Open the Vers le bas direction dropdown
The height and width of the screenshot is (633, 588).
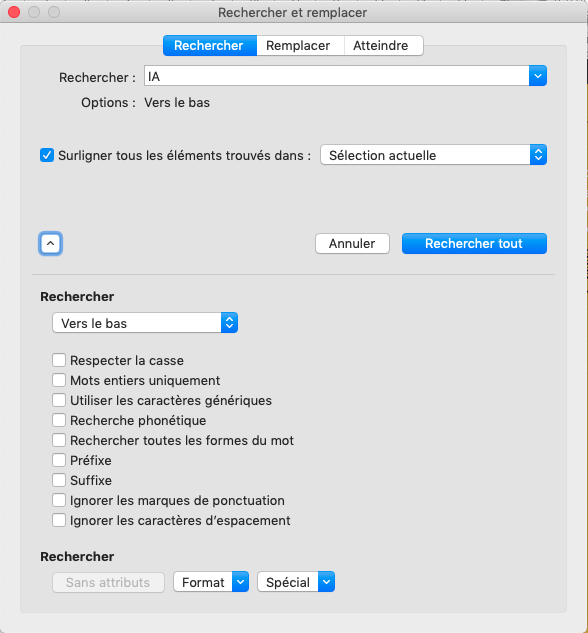[x=145, y=323]
